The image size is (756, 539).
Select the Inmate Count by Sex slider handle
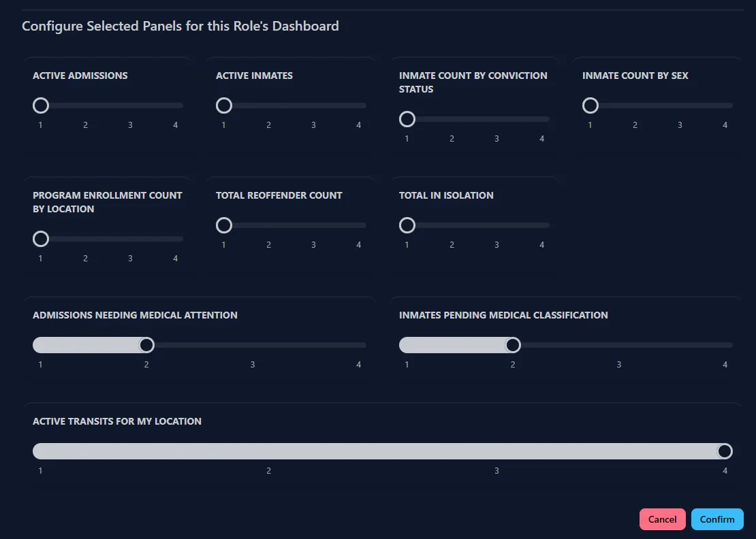point(590,105)
